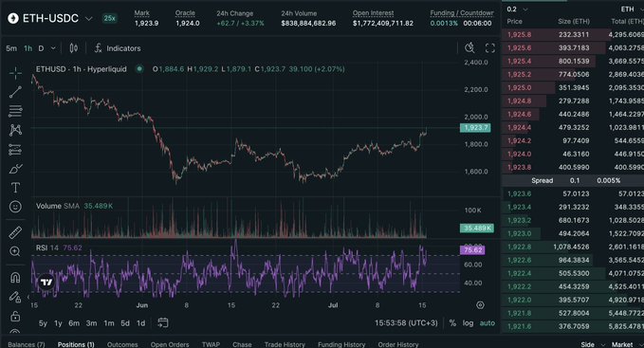Set chart range to 5d
This screenshot has width=644, height=348.
tap(125, 323)
